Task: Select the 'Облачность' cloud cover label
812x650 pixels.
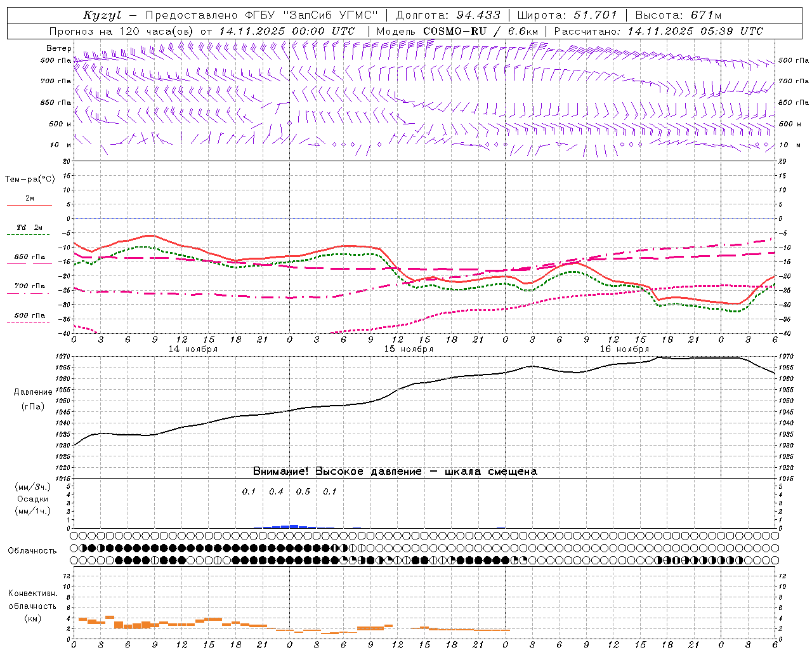Action: (32, 551)
